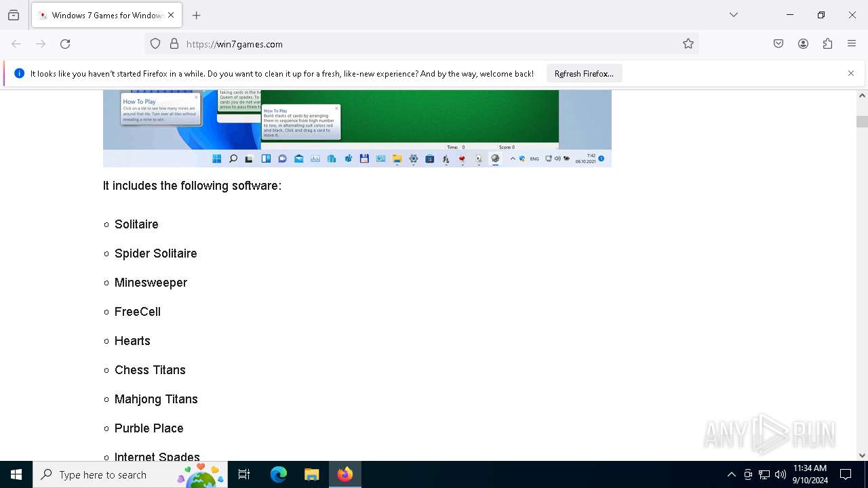The width and height of the screenshot is (868, 488).
Task: Go forward one page arrow
Action: coord(41,44)
